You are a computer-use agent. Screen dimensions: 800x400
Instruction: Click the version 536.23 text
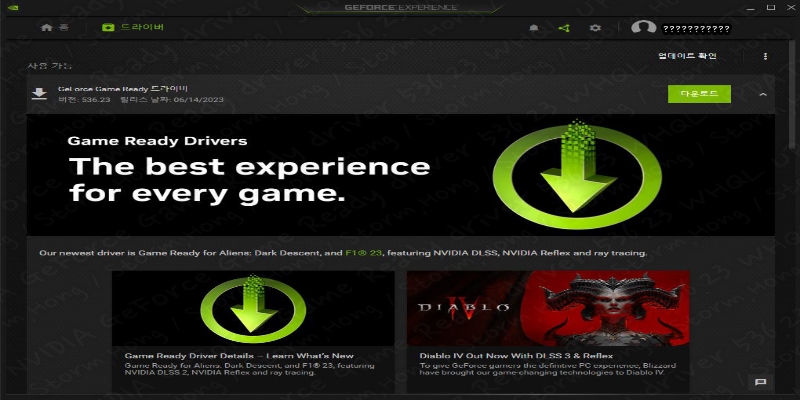point(84,99)
